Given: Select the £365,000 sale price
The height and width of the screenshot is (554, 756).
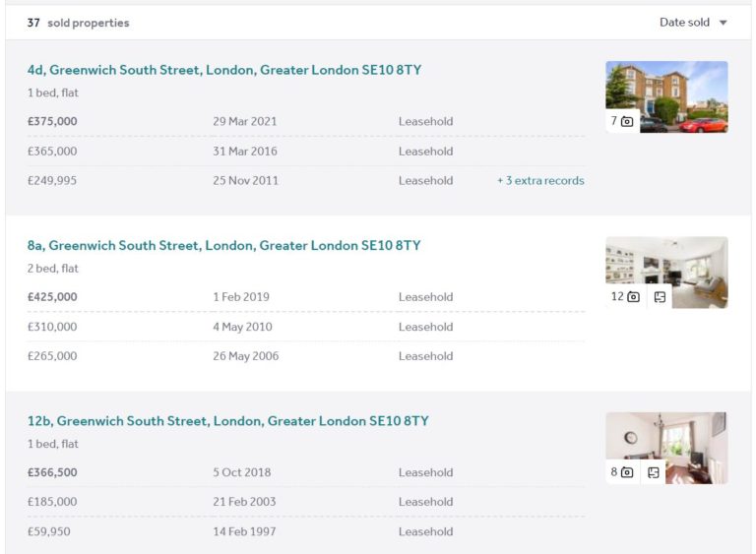Looking at the screenshot, I should (x=52, y=151).
